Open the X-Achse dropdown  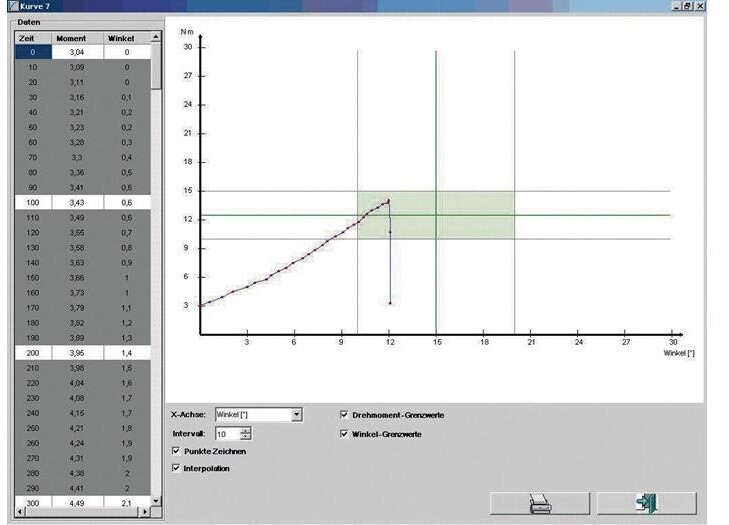[296, 414]
